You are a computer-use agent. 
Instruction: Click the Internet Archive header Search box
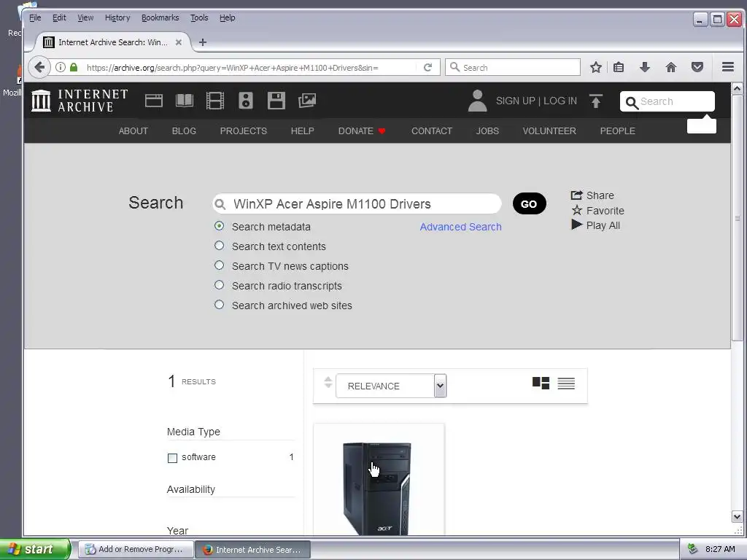(x=667, y=101)
